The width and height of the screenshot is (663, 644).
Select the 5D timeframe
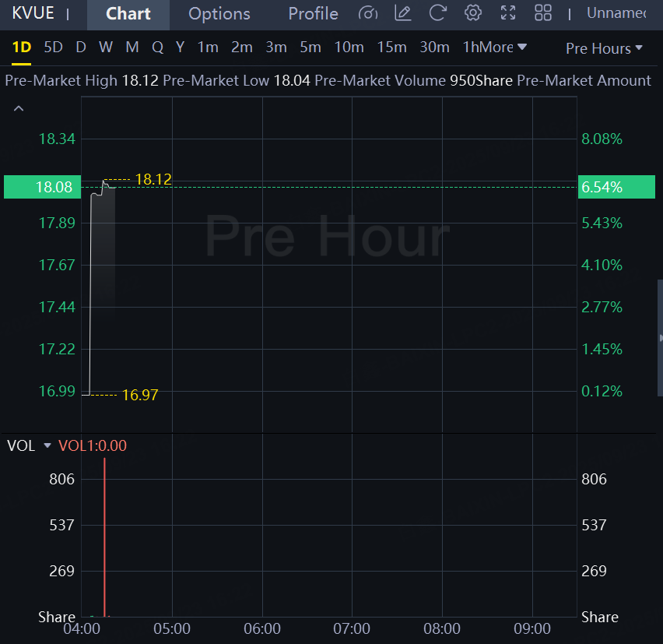pos(53,48)
